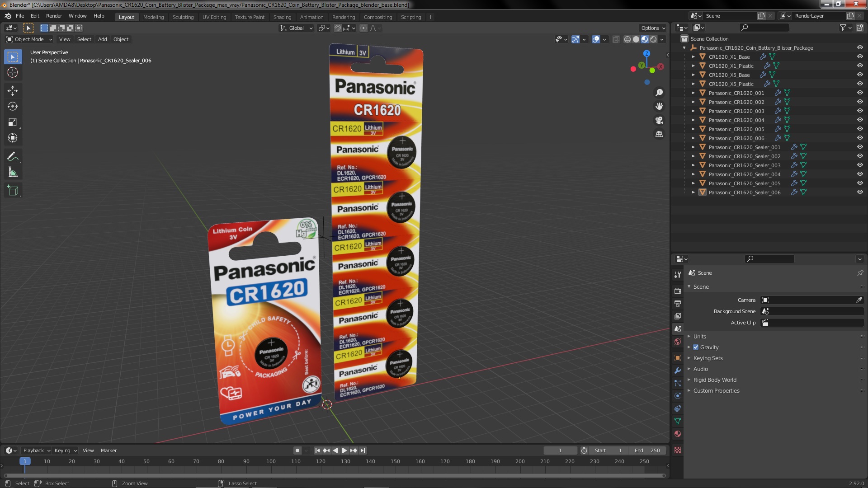Enable the Gravity checkbox
Viewport: 868px width, 488px height.
click(696, 347)
